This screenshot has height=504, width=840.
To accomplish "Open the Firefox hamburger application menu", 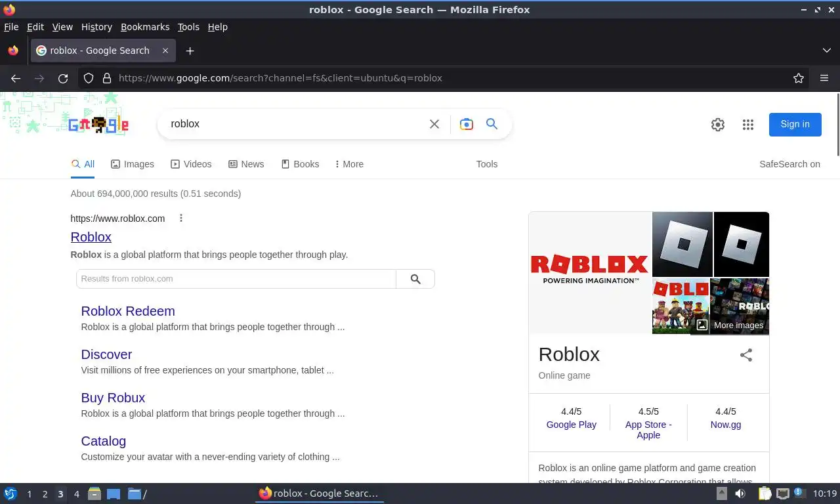I will pyautogui.click(x=824, y=78).
